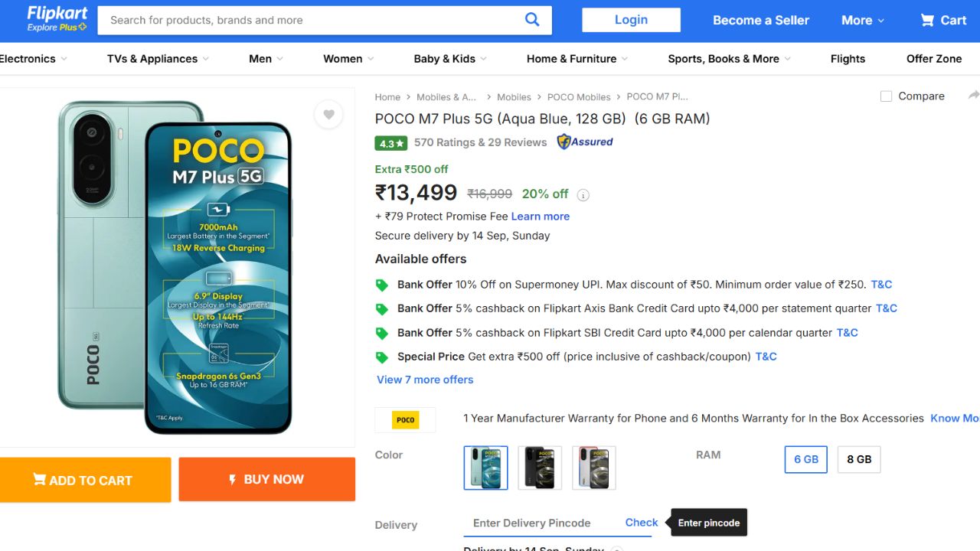Image resolution: width=980 pixels, height=551 pixels.
Task: Expand the Electronics category menu
Action: tap(32, 59)
